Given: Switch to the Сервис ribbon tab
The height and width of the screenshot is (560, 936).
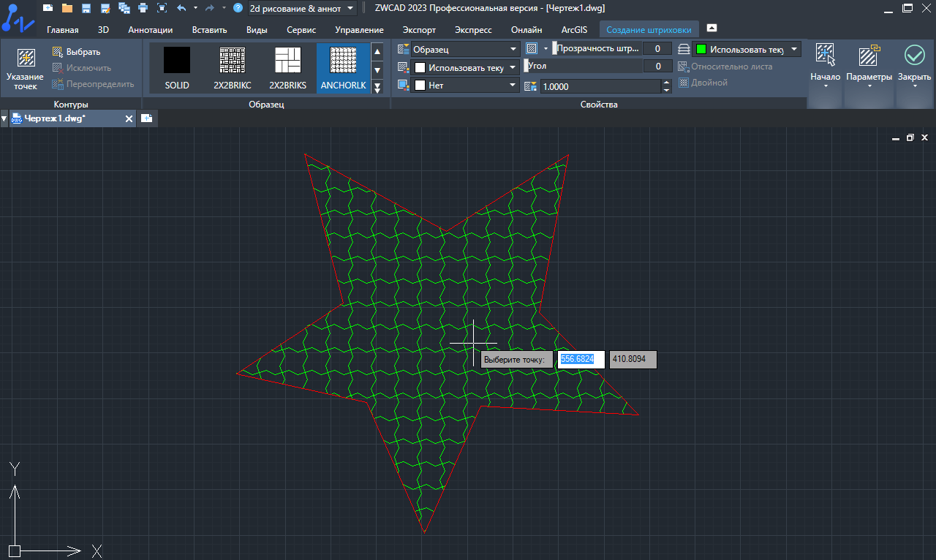Looking at the screenshot, I should [301, 30].
